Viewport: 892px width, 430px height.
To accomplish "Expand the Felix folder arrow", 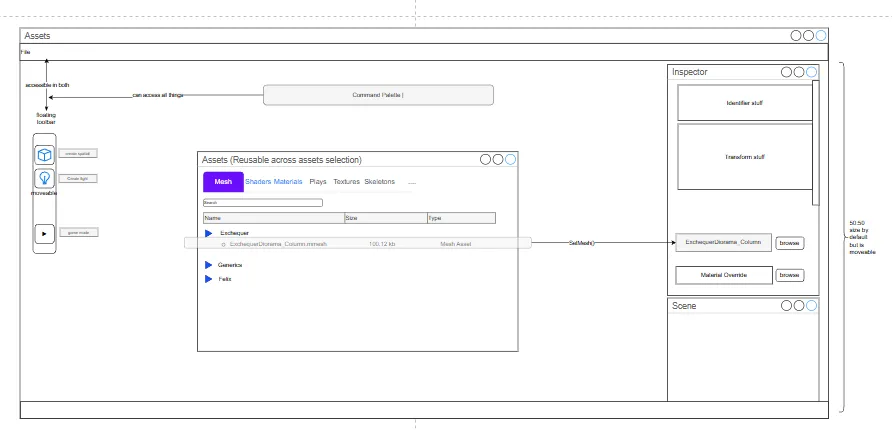I will tap(209, 279).
